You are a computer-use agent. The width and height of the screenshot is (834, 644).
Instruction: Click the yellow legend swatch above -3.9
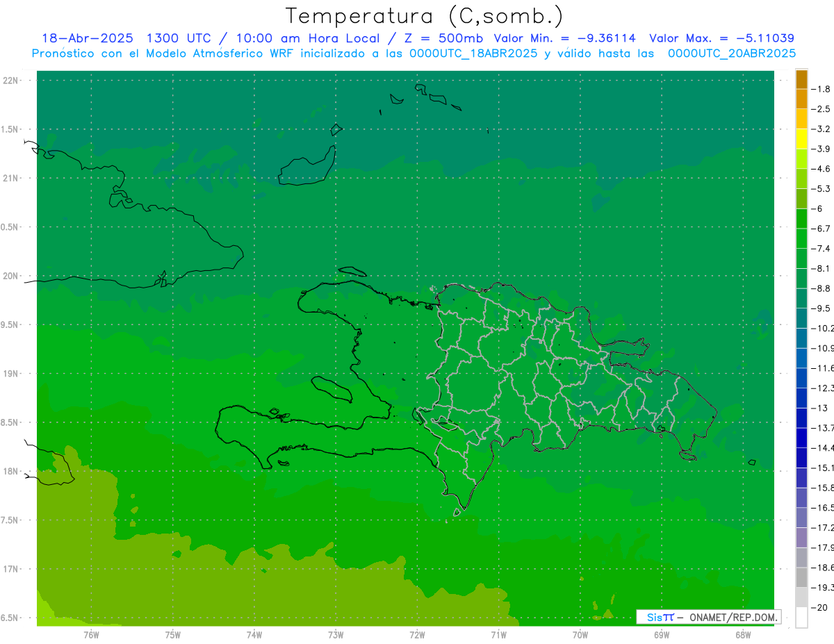tap(801, 139)
